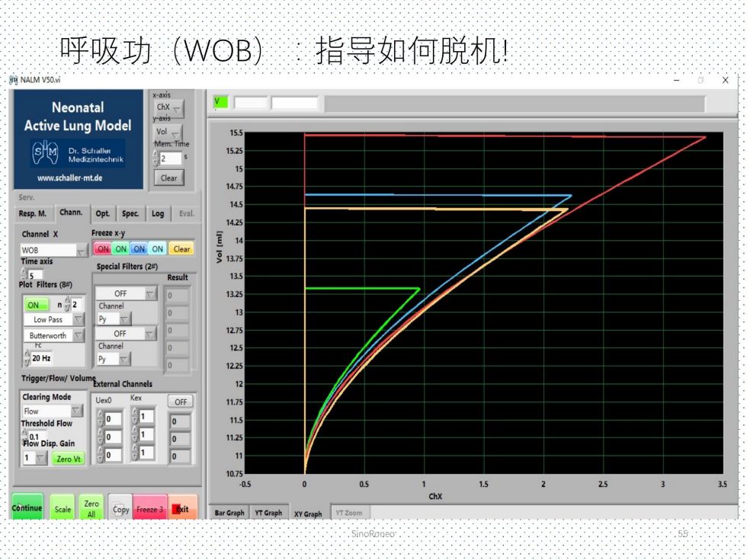Click the Zero All button
Screen dimensions: 747x560
91,509
